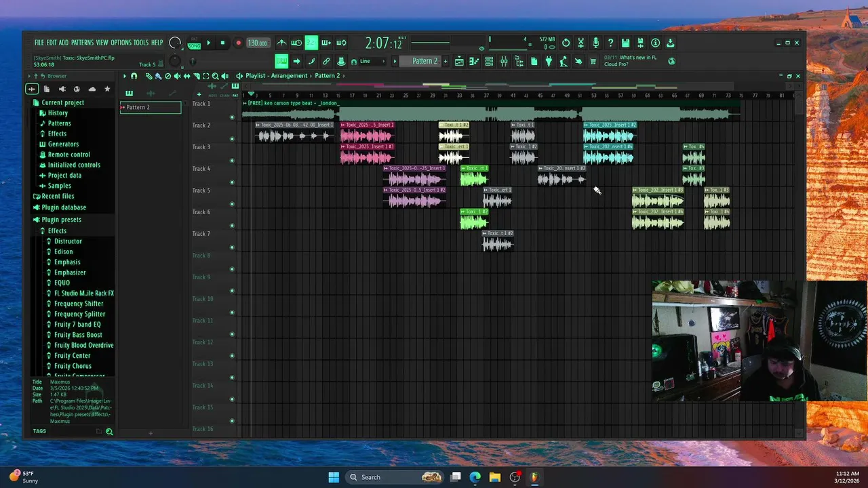The height and width of the screenshot is (488, 868).
Task: Open the audio editor scissors icon
Action: click(x=581, y=43)
